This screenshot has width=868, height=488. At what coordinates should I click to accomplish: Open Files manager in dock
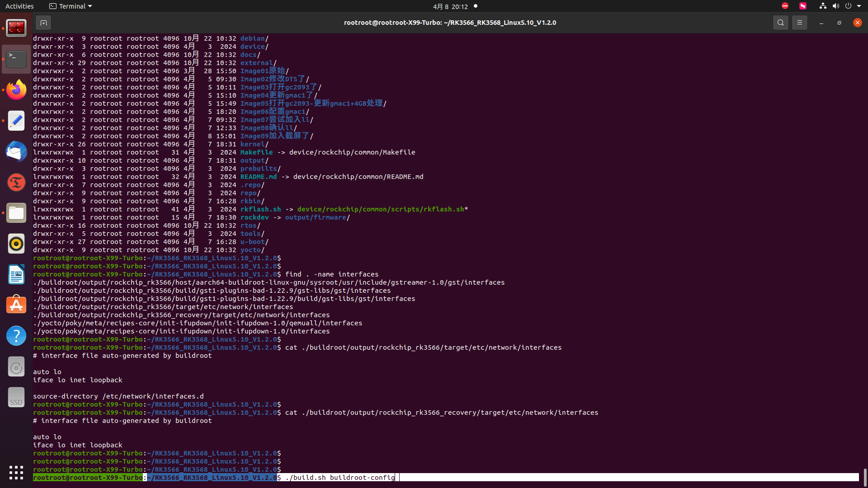pos(16,213)
